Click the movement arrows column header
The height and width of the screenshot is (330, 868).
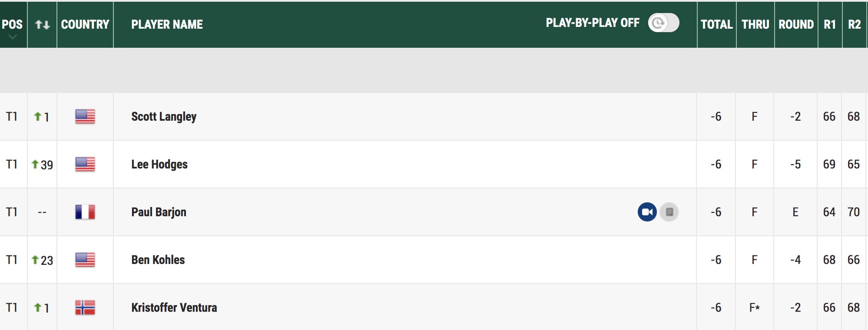click(42, 24)
